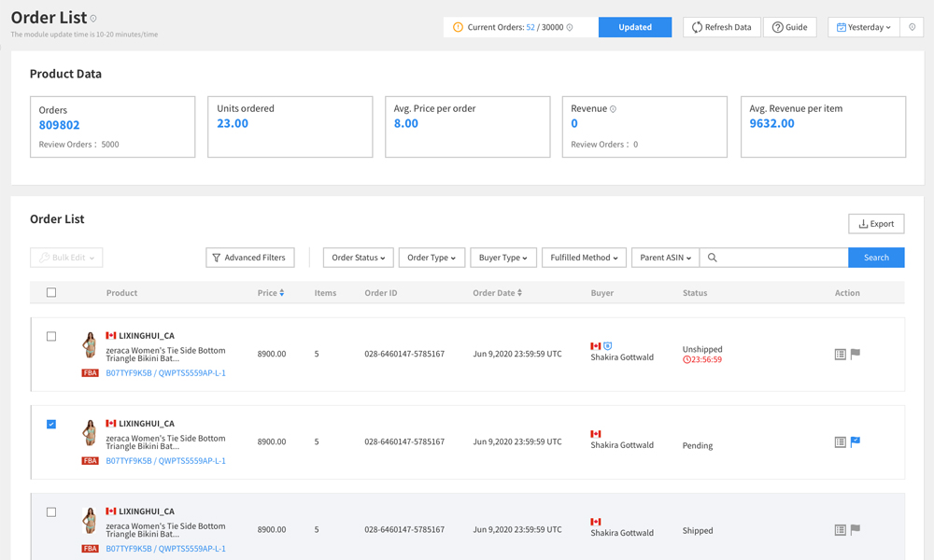The width and height of the screenshot is (934, 560).
Task: Open order details icon for Unshipped order
Action: coord(840,355)
